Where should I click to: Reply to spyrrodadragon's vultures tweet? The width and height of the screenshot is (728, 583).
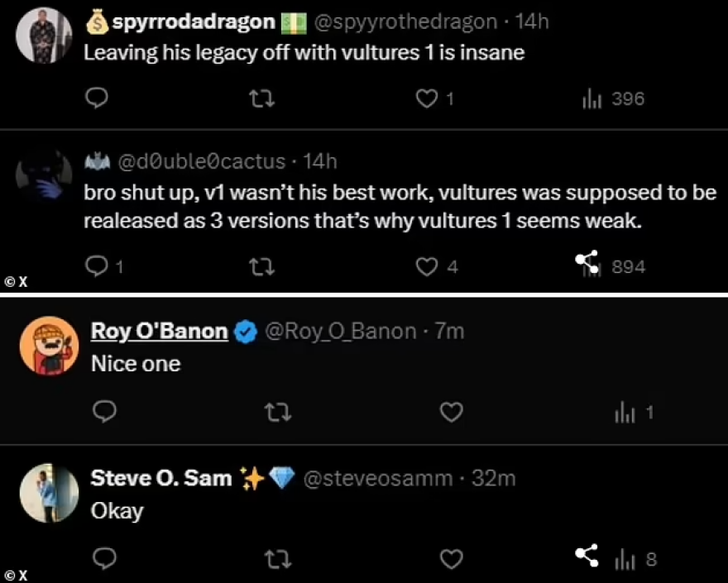[98, 99]
